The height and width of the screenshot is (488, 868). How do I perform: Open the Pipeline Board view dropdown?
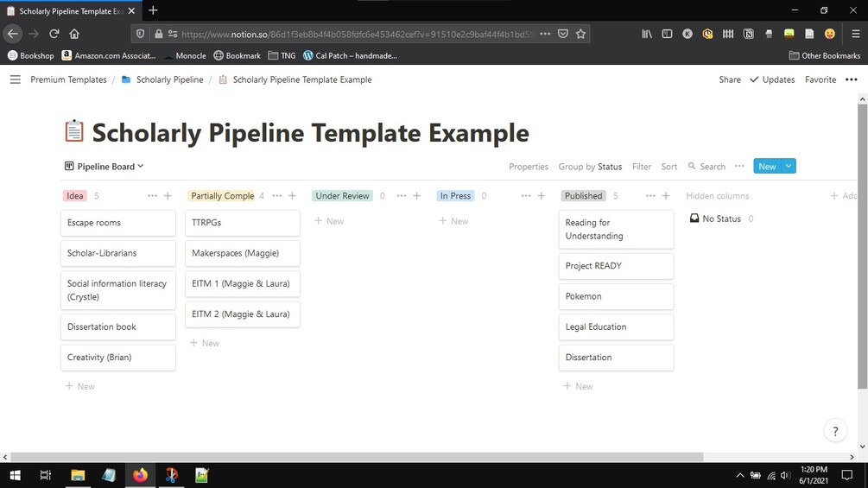(x=104, y=167)
